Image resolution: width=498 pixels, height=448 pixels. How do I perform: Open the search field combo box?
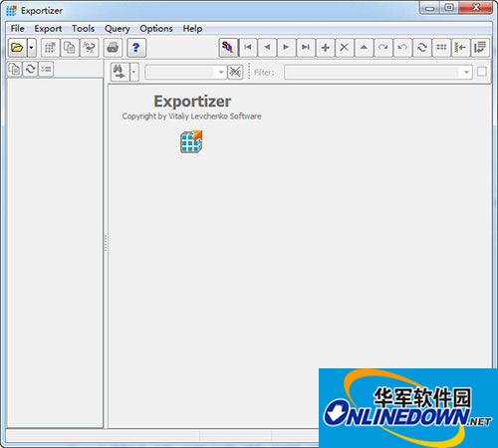tap(185, 72)
